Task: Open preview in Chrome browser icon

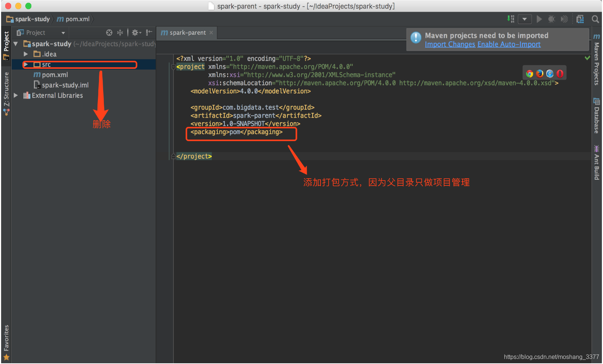Action: (529, 74)
